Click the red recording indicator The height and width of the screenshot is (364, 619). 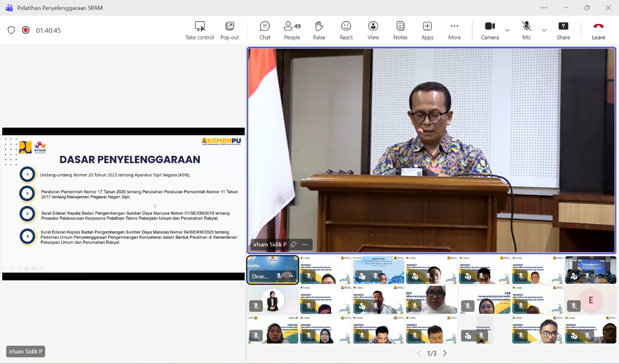click(26, 31)
